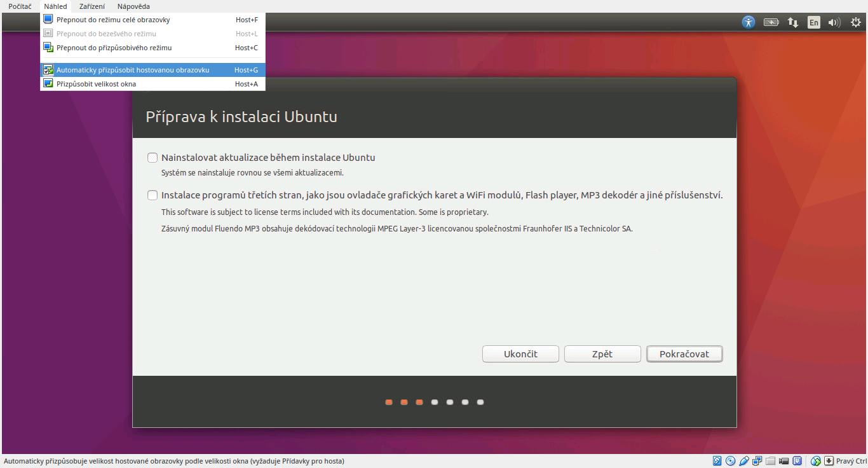Close the open Náhled menu via its title
This screenshot has width=868, height=468.
[55, 6]
